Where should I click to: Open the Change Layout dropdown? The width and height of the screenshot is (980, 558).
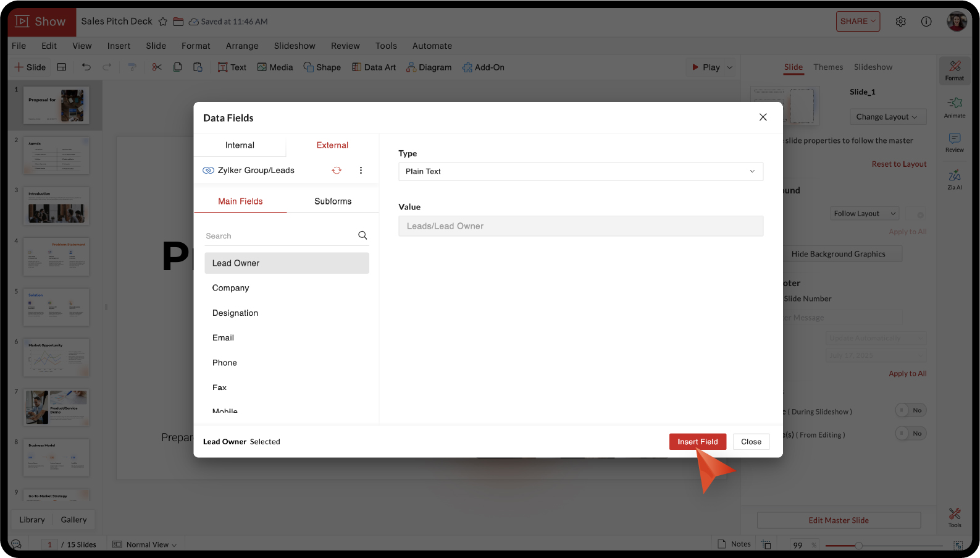click(x=886, y=117)
